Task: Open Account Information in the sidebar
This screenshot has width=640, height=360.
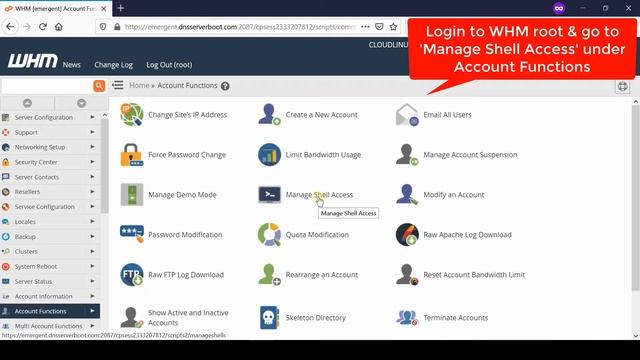Action: pyautogui.click(x=50, y=296)
